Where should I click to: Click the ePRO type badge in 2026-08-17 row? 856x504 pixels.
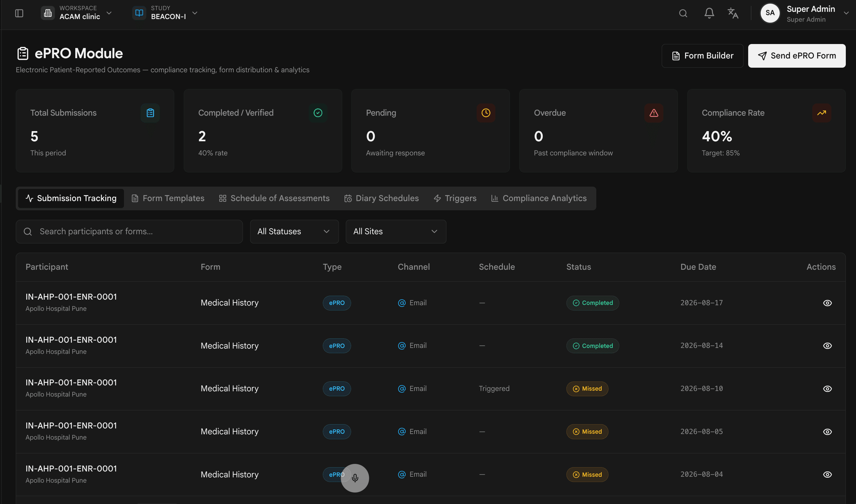pyautogui.click(x=336, y=303)
